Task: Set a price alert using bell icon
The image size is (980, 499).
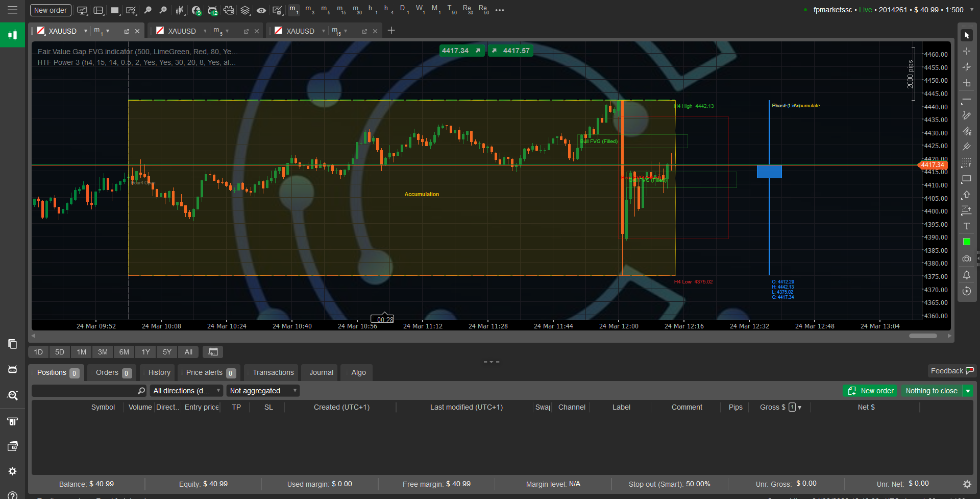Action: point(966,275)
